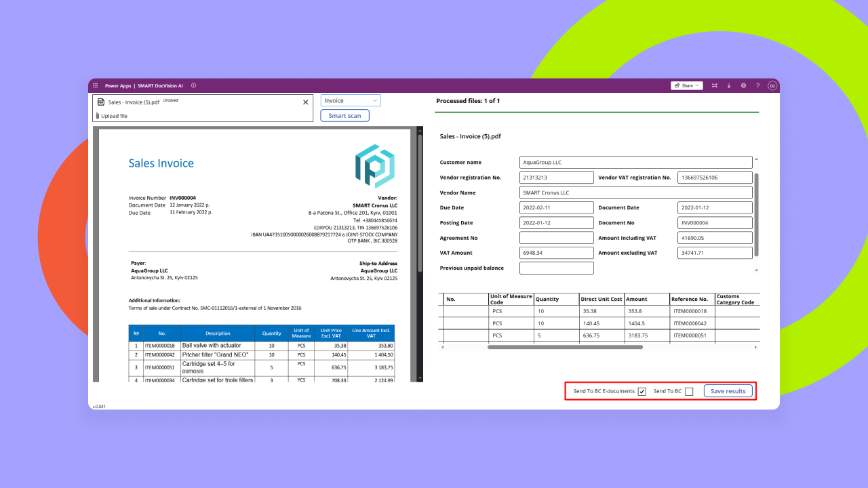Open the D2 user account avatar
The width and height of the screenshot is (868, 488).
[x=772, y=85]
